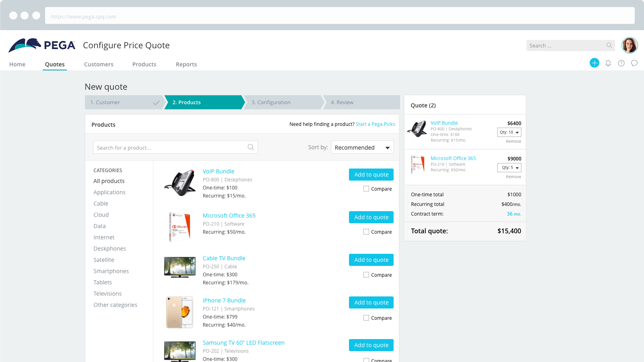Viewport: 644px width, 362px height.
Task: Go to the Home tab
Action: click(17, 64)
